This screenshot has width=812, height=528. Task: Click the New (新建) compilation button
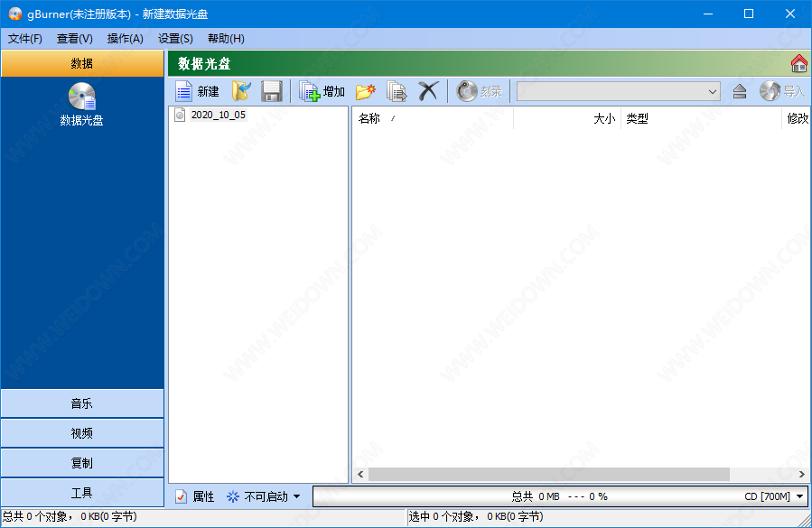(x=197, y=92)
